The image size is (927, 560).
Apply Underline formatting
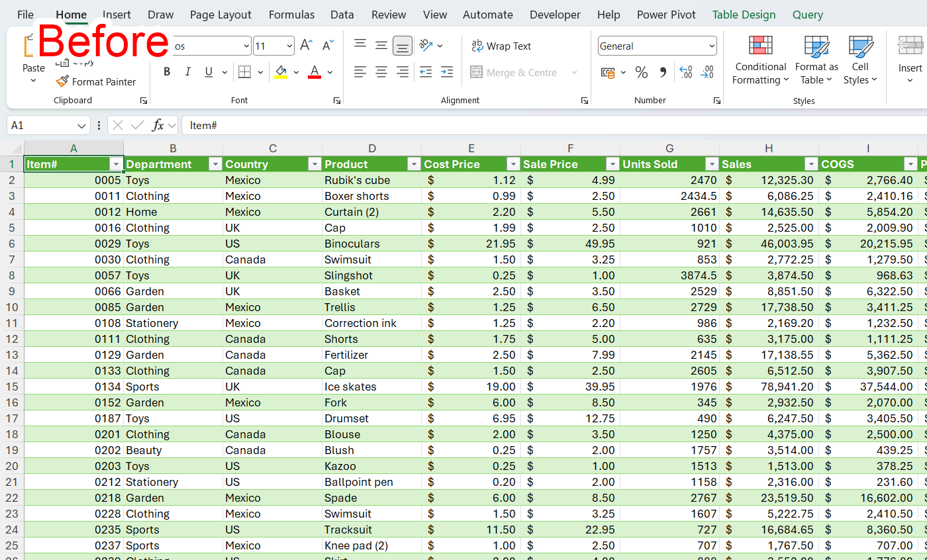[x=209, y=72]
